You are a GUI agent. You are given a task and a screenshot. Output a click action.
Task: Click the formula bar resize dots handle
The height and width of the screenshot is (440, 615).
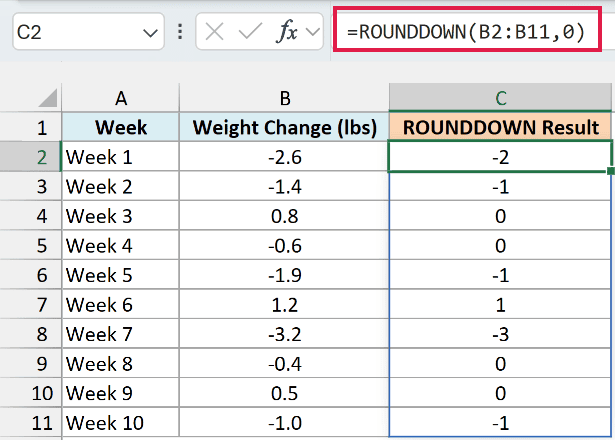click(180, 31)
